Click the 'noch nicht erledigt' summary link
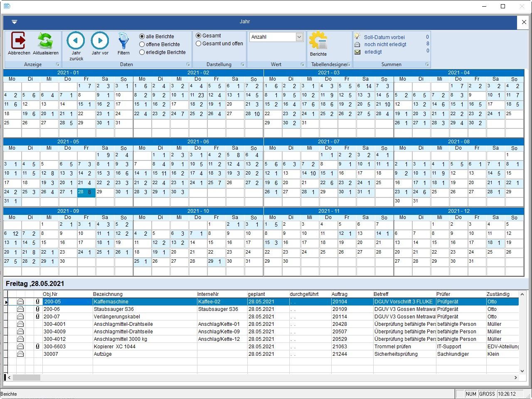Image resolution: width=532 pixels, height=399 pixels. (385, 44)
